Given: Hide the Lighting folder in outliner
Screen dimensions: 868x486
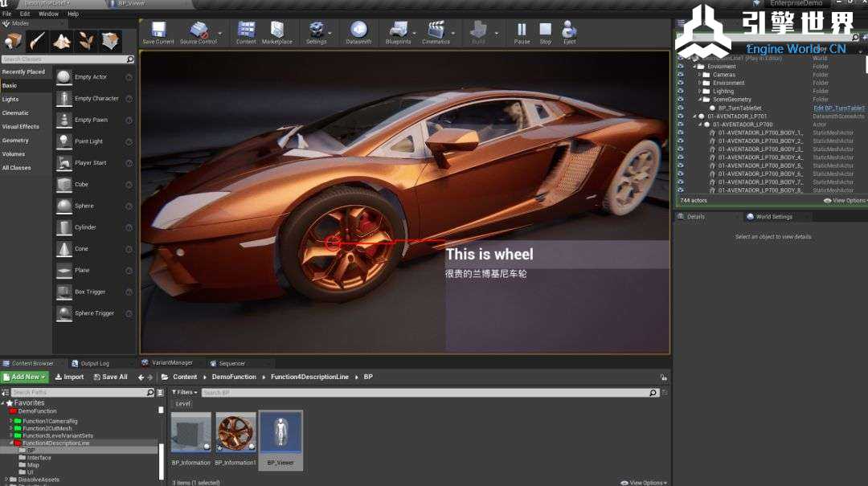Looking at the screenshot, I should tap(681, 92).
